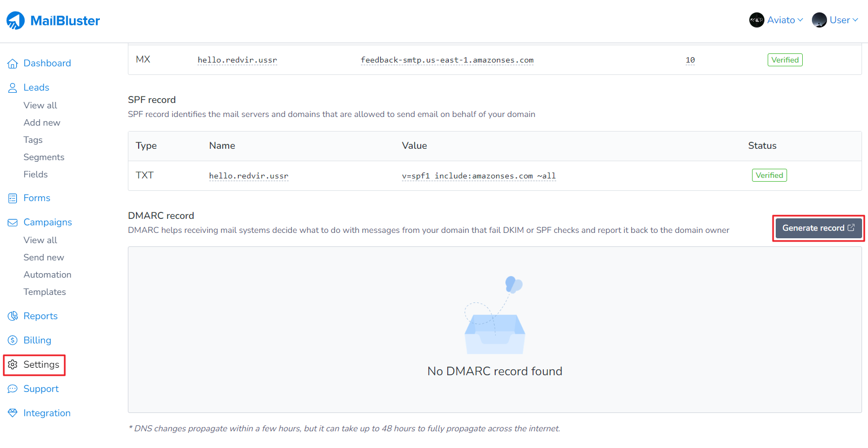Click the Settings gear icon
Viewport: 868px width, 448px height.
[x=12, y=365]
